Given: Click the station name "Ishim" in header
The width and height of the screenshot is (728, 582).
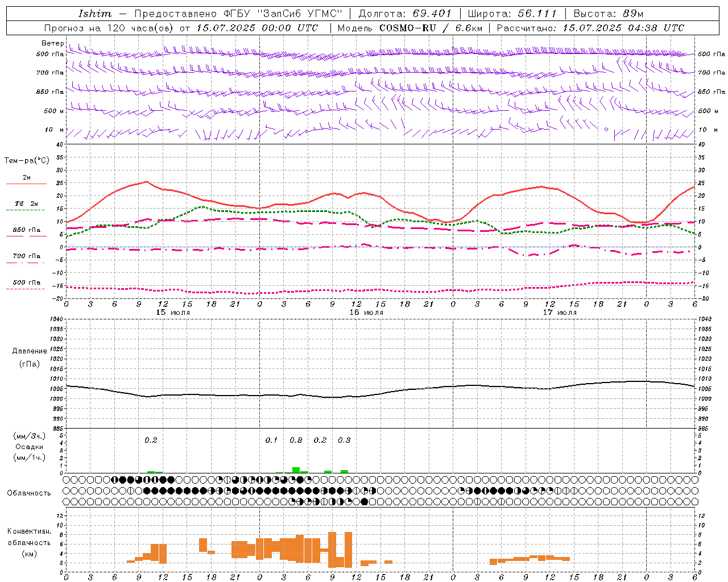Looking at the screenshot, I should (95, 14).
